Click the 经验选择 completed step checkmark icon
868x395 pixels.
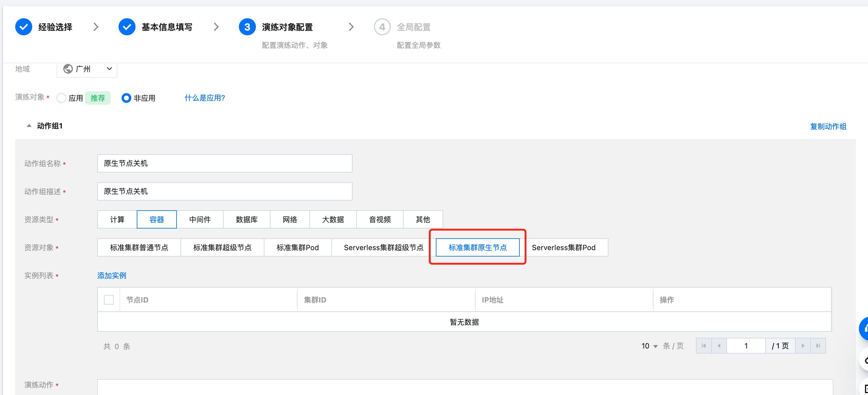point(24,27)
